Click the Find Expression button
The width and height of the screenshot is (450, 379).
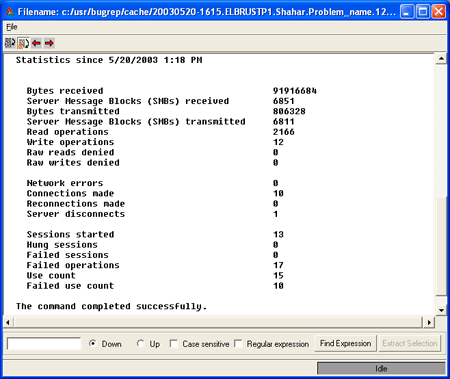[x=345, y=343]
